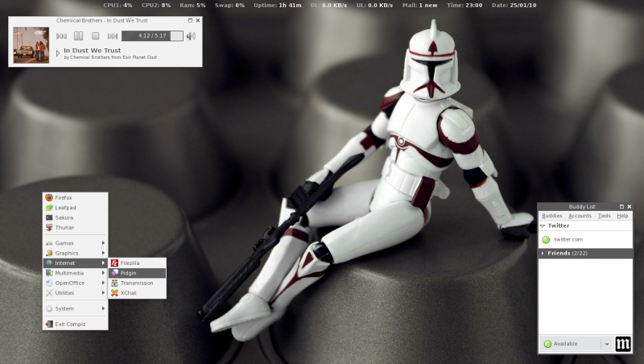644x364 pixels.
Task: Click the song progress bar at 4:12
Action: [x=152, y=35]
